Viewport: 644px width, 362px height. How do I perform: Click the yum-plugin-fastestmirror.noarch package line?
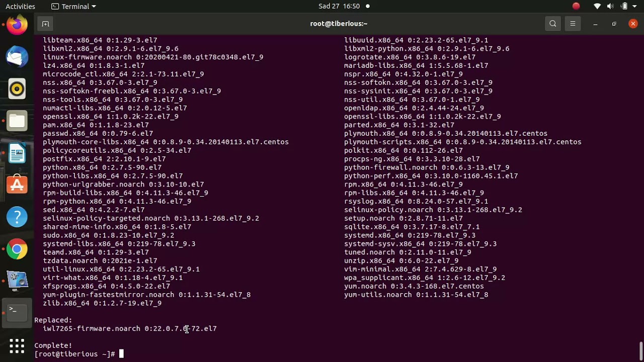tap(146, 295)
